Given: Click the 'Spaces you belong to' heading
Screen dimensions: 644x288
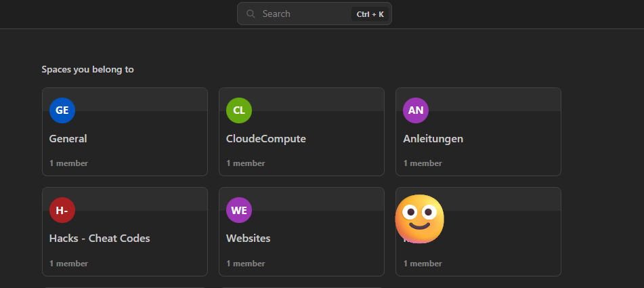Looking at the screenshot, I should coord(87,69).
